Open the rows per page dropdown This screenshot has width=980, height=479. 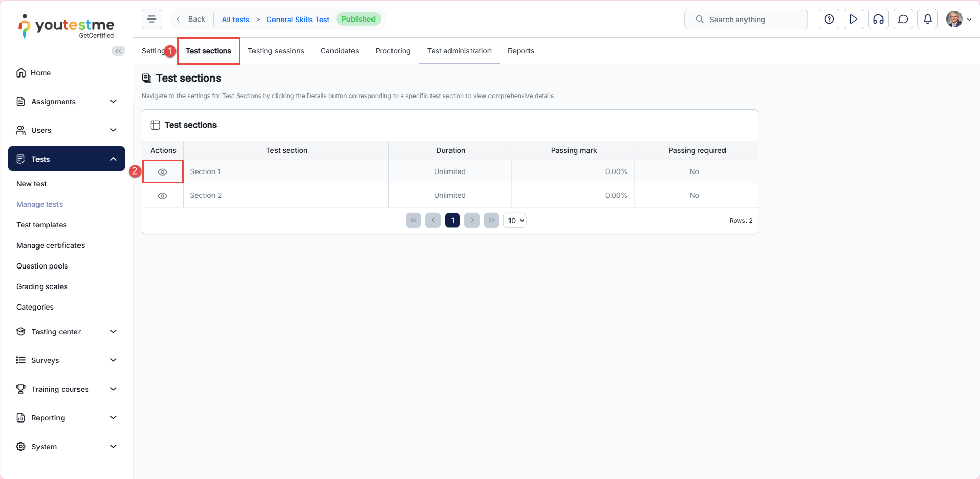click(x=515, y=221)
